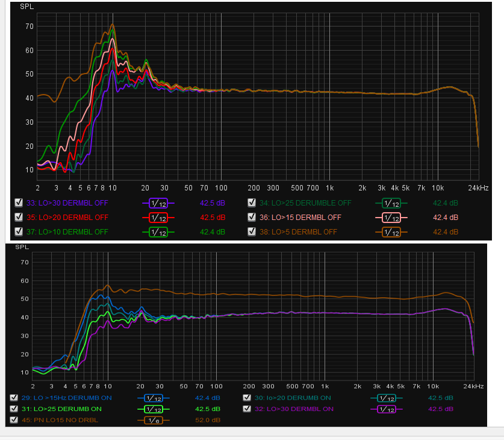Toggle the checkbox for 36: LO>15 DERMBL OFF
The height and width of the screenshot is (440, 504).
click(x=252, y=217)
